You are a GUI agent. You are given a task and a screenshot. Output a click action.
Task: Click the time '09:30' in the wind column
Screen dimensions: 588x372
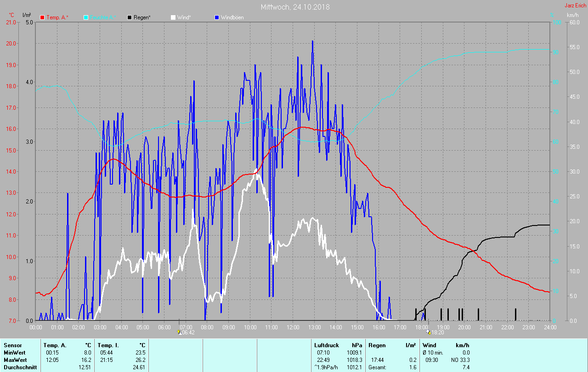click(431, 360)
